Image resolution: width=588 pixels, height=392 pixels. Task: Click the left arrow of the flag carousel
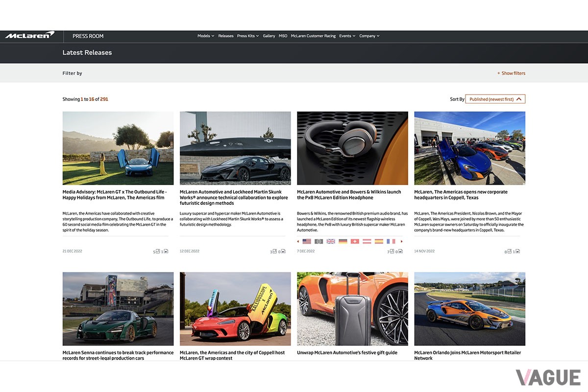point(298,242)
